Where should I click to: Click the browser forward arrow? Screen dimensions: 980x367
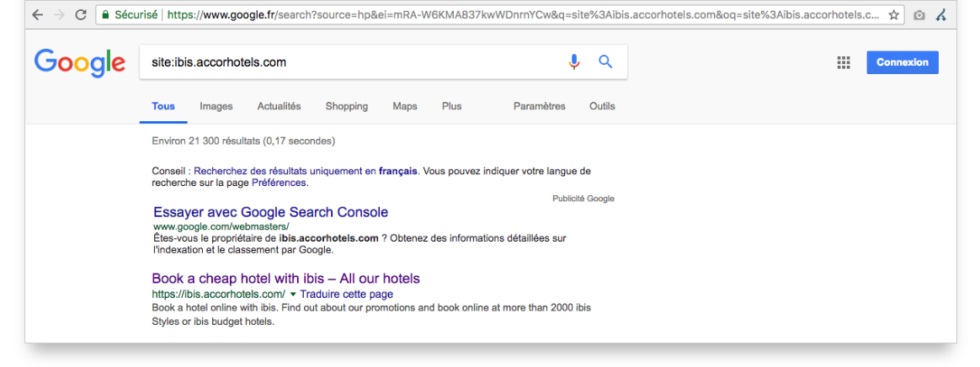coord(59,15)
